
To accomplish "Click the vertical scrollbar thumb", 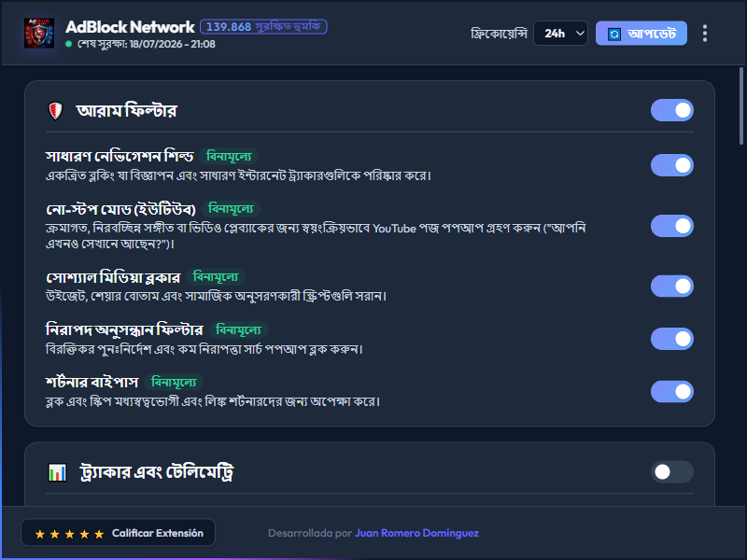I will tap(741, 105).
